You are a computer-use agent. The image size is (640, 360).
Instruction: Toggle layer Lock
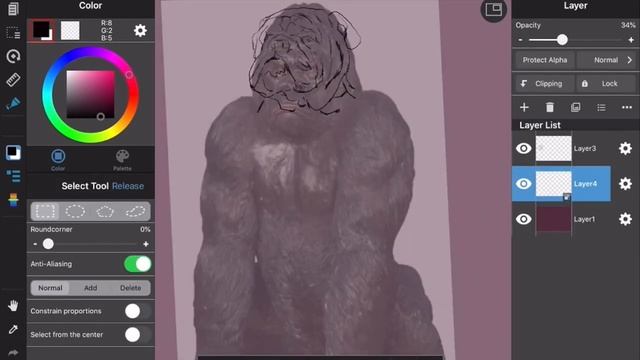[605, 84]
